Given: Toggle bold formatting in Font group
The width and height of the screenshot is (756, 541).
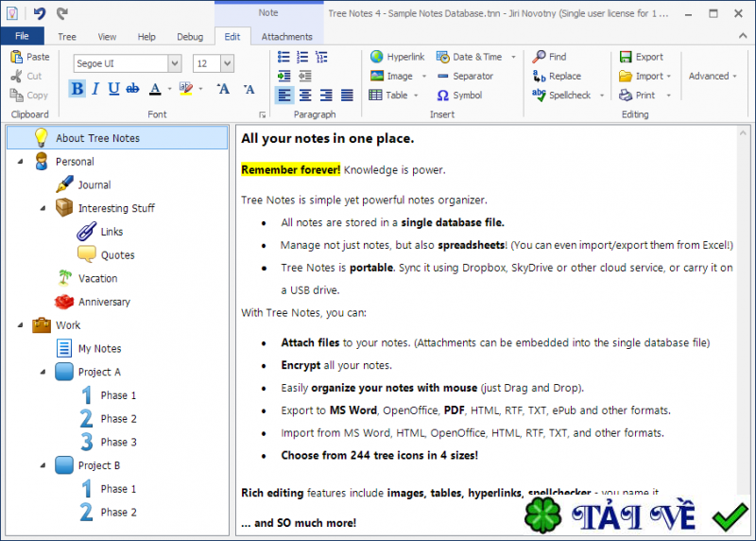Looking at the screenshot, I should [77, 89].
